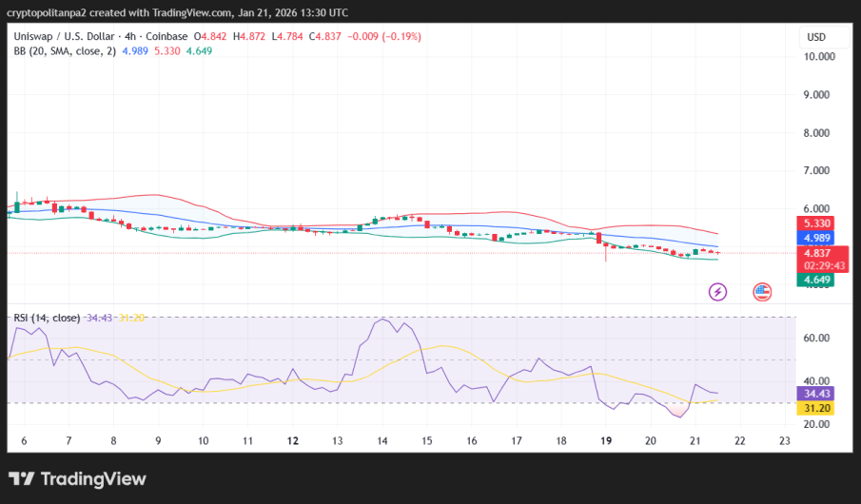Click the purple 34.43 RSI value label
This screenshot has width=861, height=504.
818,393
